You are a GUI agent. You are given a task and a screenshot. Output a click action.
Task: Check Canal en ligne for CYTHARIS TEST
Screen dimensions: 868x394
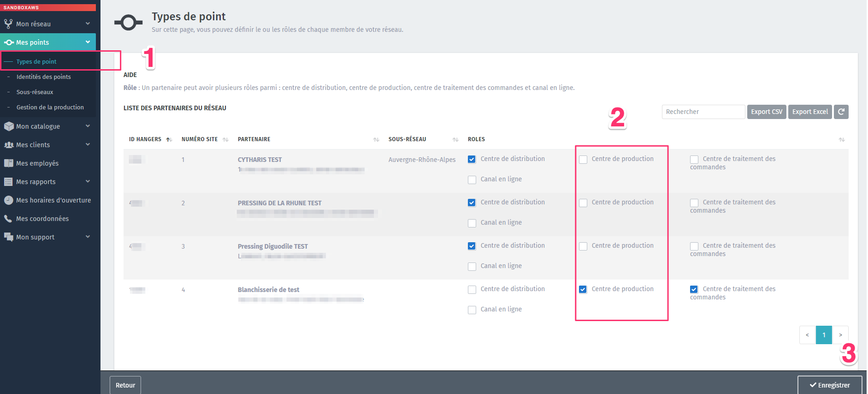pyautogui.click(x=472, y=179)
